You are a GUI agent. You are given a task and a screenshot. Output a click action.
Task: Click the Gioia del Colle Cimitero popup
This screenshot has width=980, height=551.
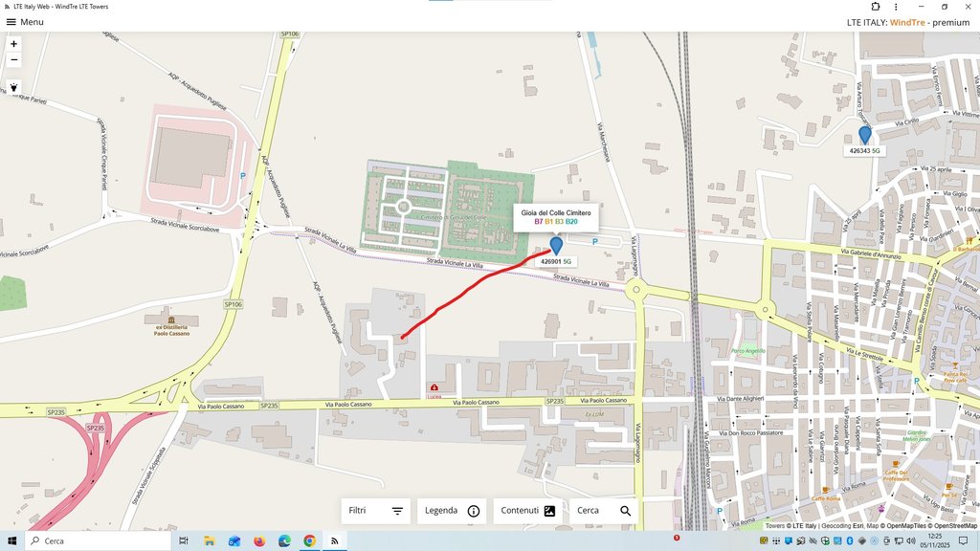pyautogui.click(x=556, y=217)
